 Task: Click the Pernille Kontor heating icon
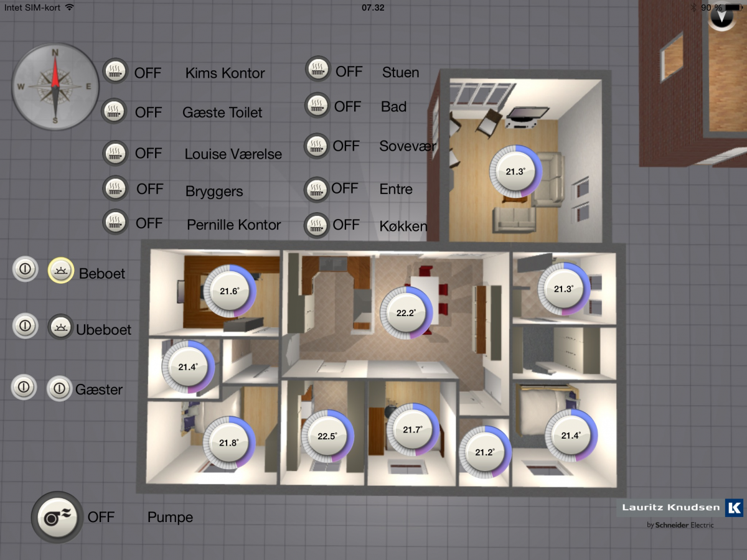coord(115,222)
